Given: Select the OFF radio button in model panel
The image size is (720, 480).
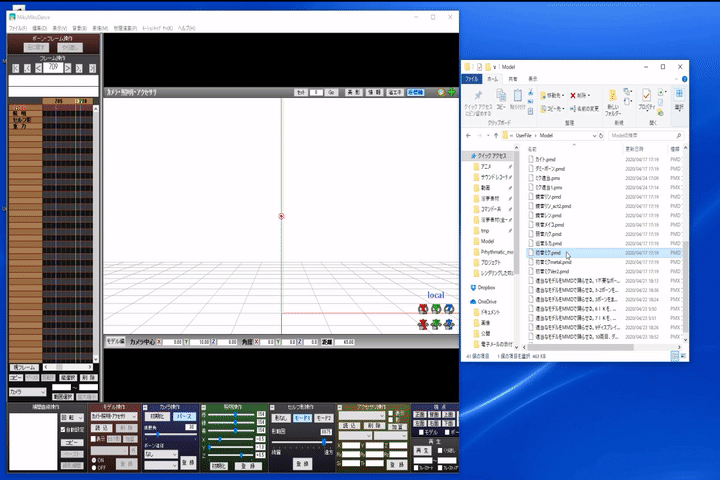Looking at the screenshot, I should 94,468.
